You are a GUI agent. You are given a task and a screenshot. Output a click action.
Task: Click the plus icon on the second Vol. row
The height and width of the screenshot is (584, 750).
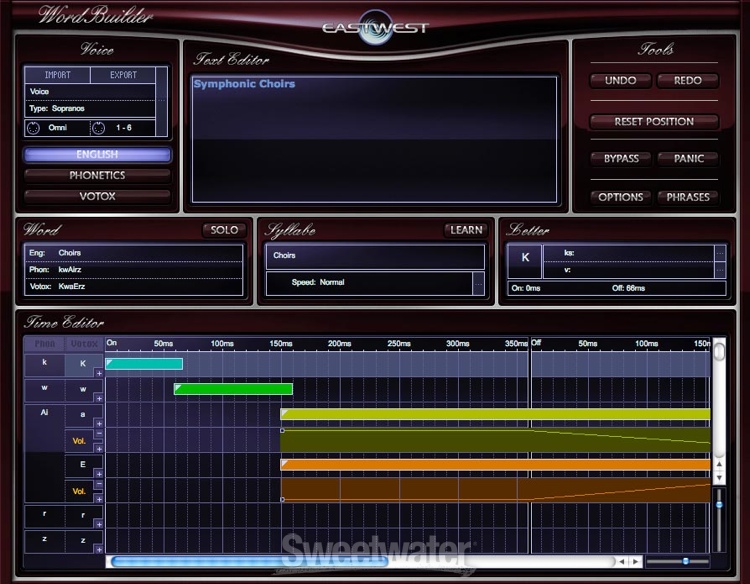[99, 499]
